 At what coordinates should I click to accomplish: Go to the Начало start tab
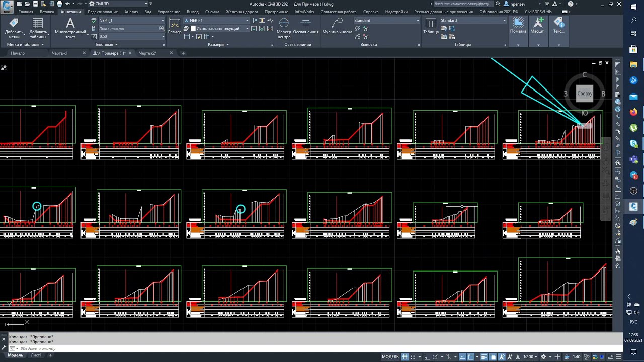point(18,53)
